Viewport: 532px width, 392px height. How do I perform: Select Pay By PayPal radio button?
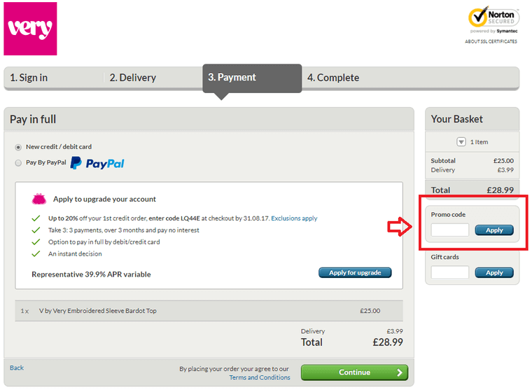point(18,163)
